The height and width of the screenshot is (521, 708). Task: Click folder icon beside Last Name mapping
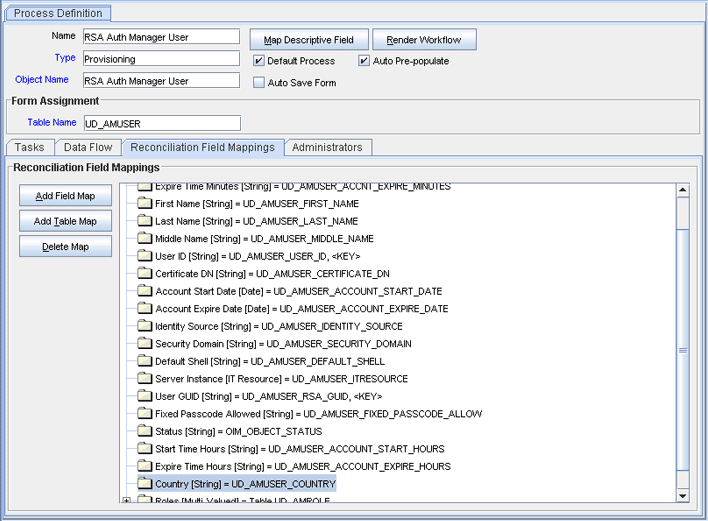click(x=144, y=221)
